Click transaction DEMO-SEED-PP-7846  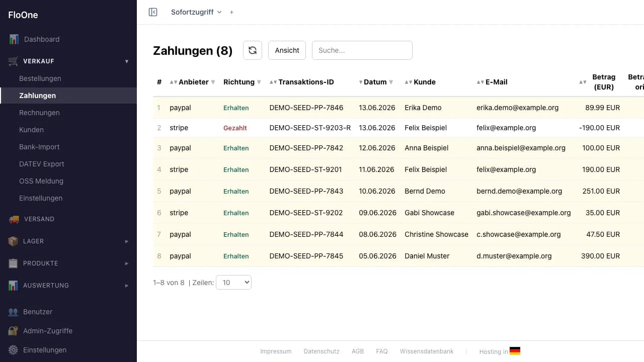[306, 108]
